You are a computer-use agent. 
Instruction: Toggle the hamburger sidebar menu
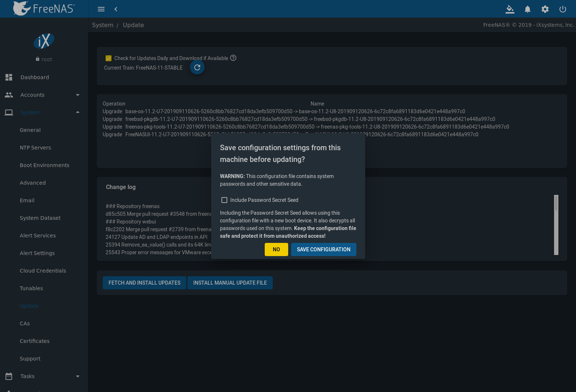coord(101,9)
